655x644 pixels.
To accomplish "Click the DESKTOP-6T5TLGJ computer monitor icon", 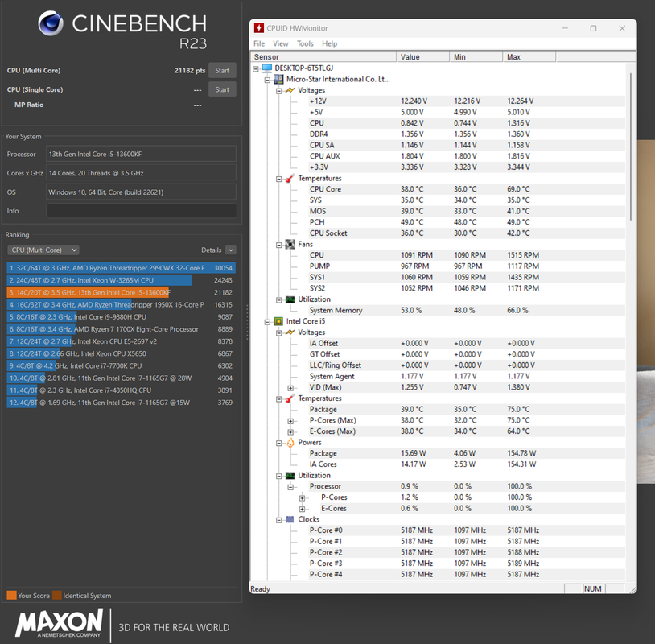I will 267,68.
